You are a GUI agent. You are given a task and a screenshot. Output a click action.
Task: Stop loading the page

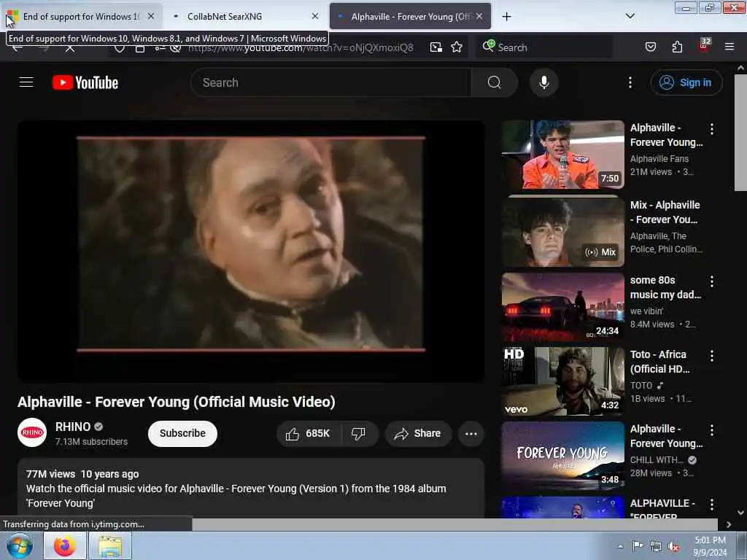click(x=70, y=47)
